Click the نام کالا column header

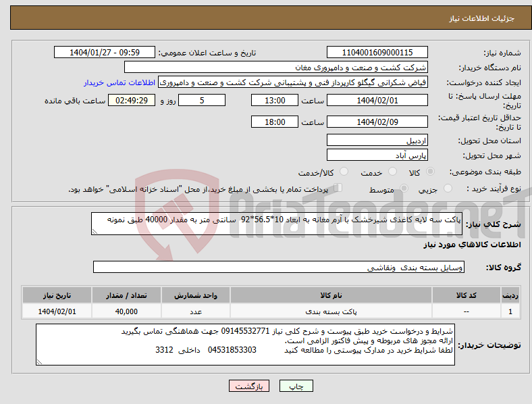click(x=331, y=295)
